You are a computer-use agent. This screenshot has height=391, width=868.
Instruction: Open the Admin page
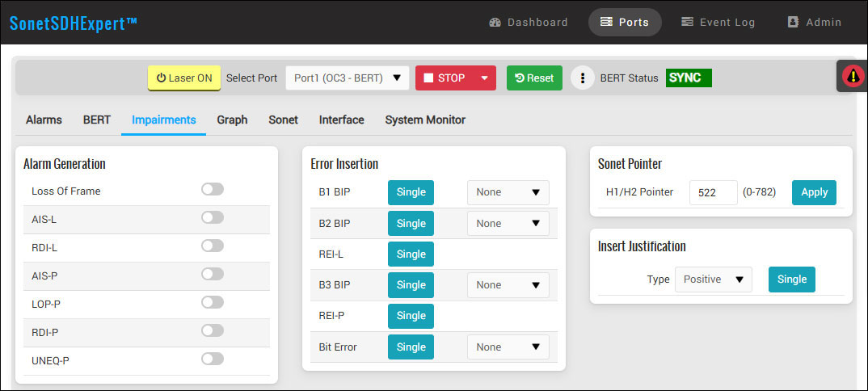[x=815, y=22]
